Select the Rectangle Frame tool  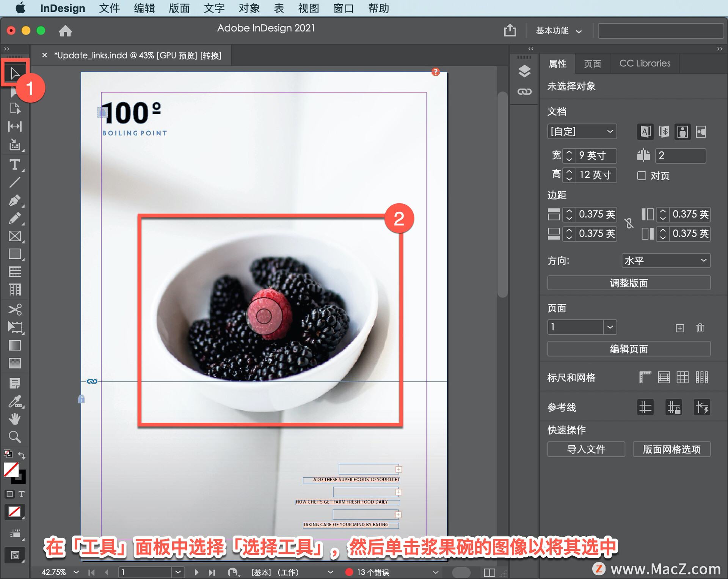pos(15,236)
